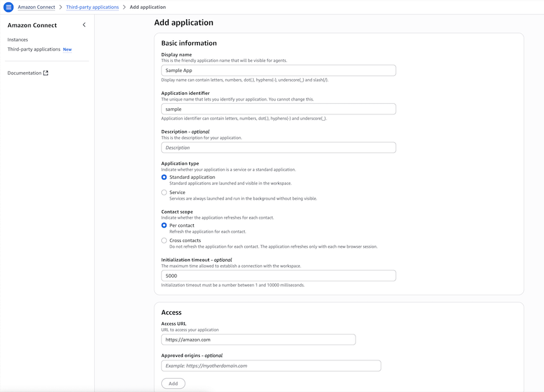Click the Access URL field
Image resolution: width=544 pixels, height=392 pixels.
coord(258,340)
